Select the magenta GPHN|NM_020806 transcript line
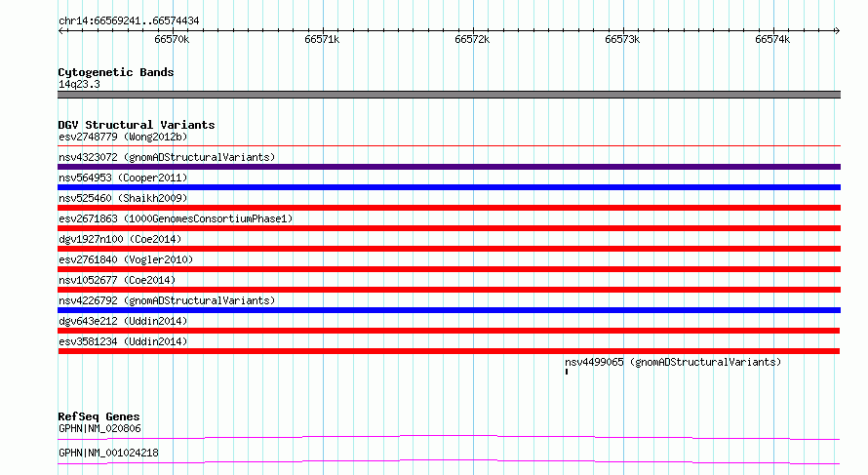 [x=449, y=437]
